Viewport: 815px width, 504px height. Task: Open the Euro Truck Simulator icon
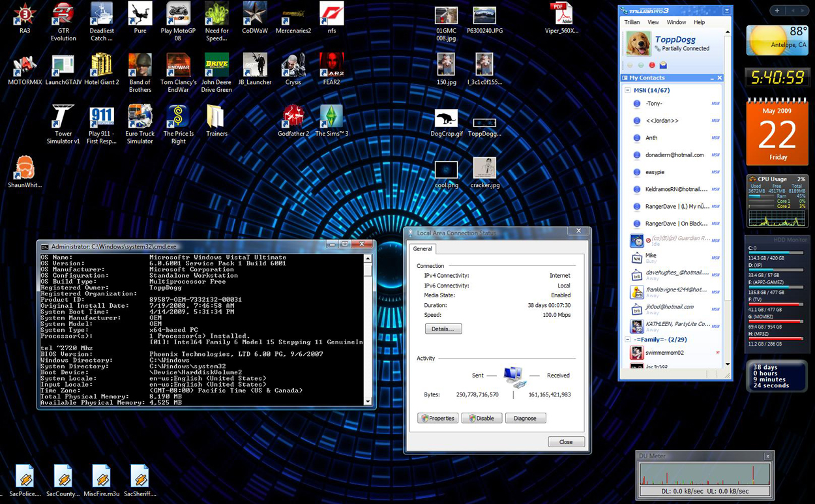click(x=140, y=125)
